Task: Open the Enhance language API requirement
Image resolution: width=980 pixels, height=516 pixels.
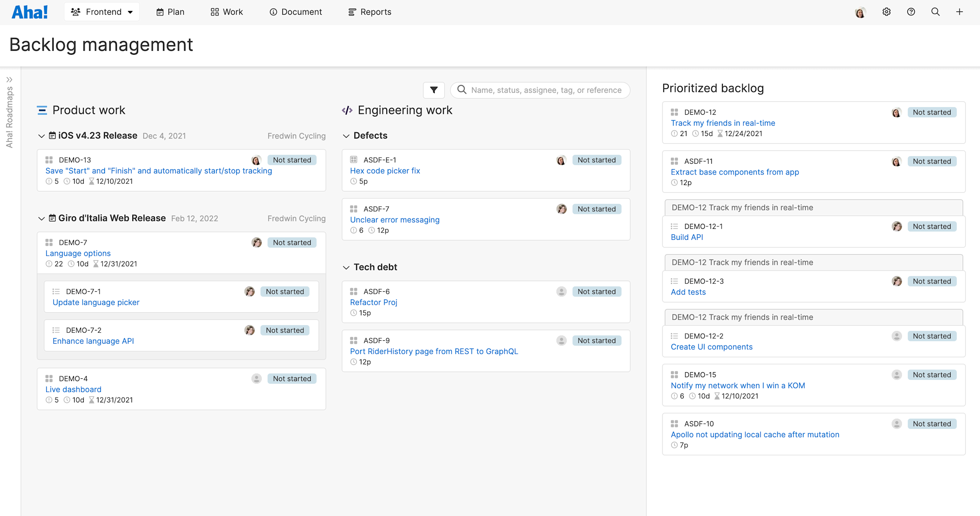Action: coord(93,341)
